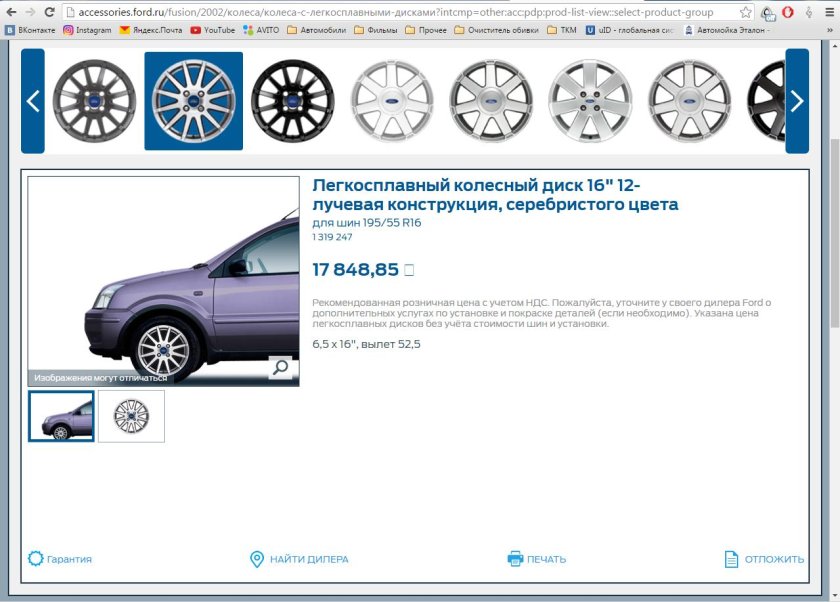Select the wheel rim thumbnail below the photo

(x=132, y=415)
